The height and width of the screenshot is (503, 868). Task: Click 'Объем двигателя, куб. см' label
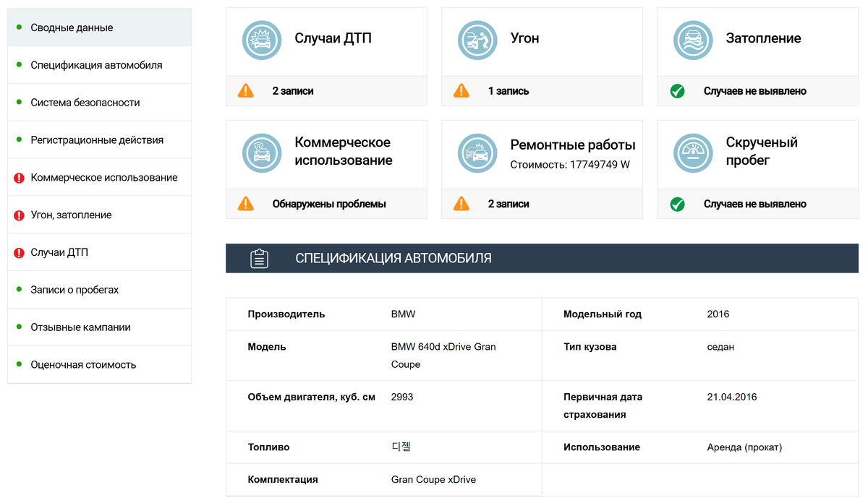[312, 397]
